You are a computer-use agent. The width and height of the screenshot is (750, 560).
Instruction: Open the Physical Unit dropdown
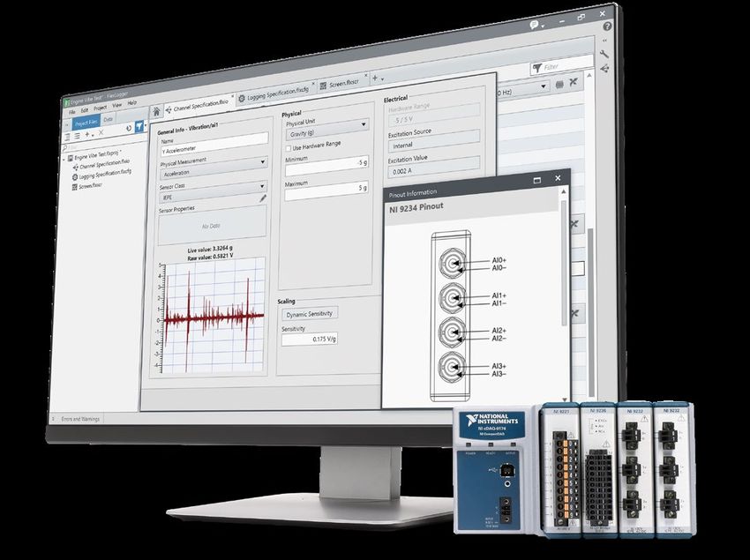326,129
